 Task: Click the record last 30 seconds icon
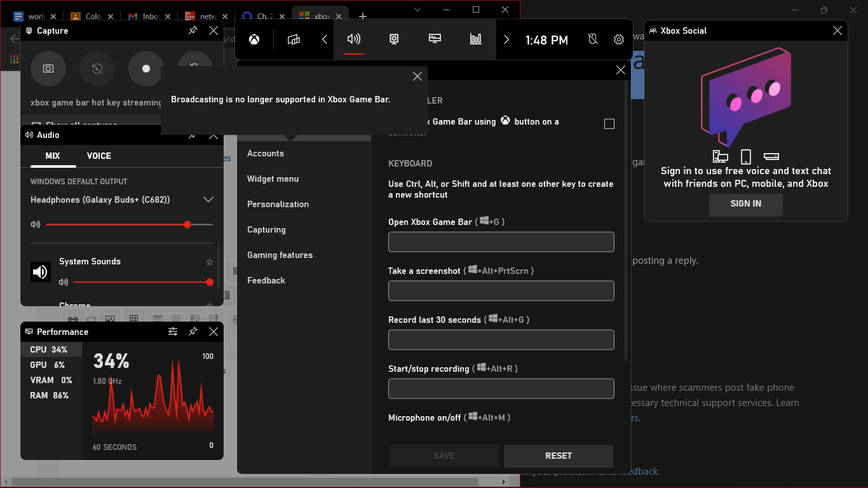click(97, 69)
